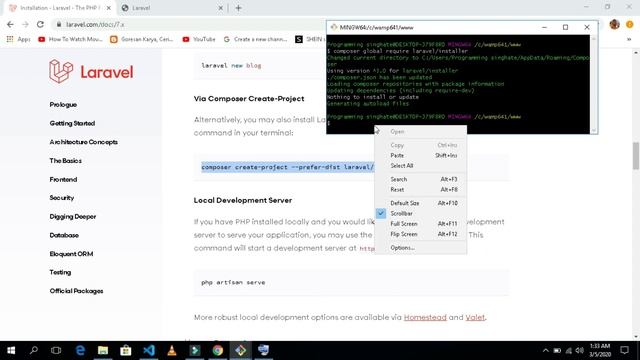Screen dimensions: 640x360
Task: Choose Select All in the context menu
Action: pyautogui.click(x=420, y=166)
